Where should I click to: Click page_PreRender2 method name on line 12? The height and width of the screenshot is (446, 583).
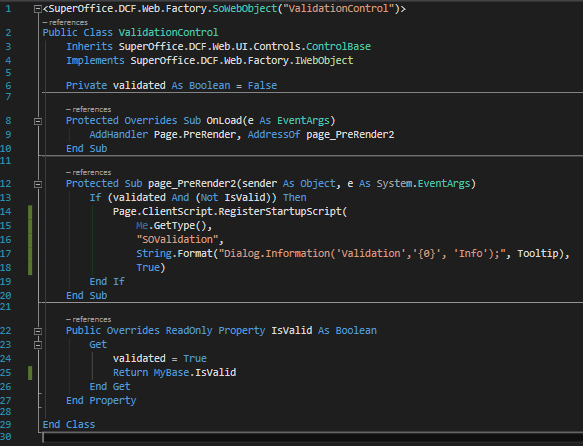click(192, 184)
